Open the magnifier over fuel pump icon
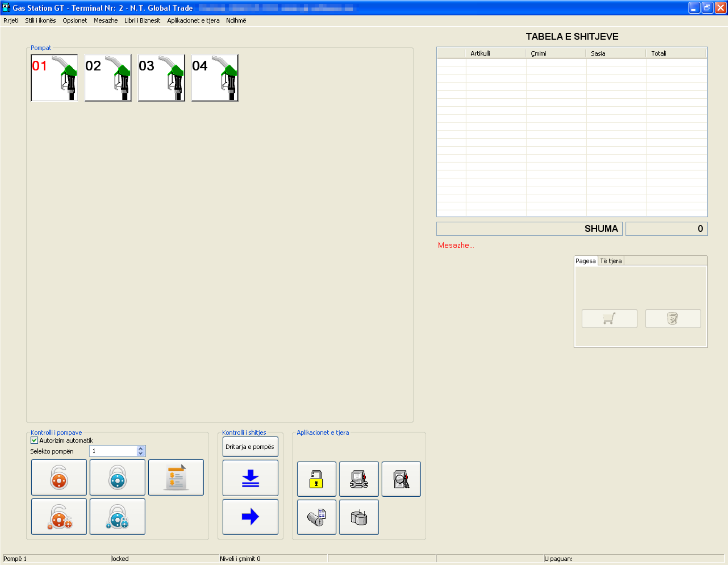Image resolution: width=728 pixels, height=565 pixels. pos(401,479)
